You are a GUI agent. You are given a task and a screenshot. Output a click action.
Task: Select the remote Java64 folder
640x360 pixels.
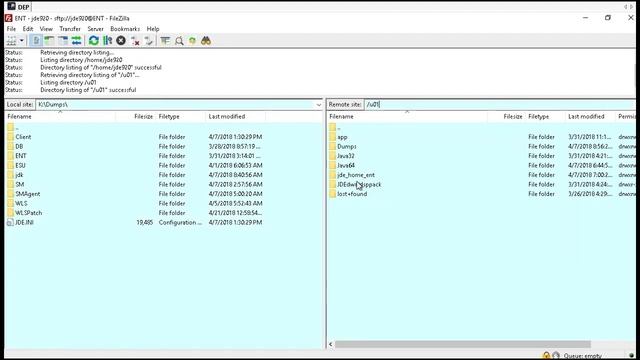coord(346,165)
